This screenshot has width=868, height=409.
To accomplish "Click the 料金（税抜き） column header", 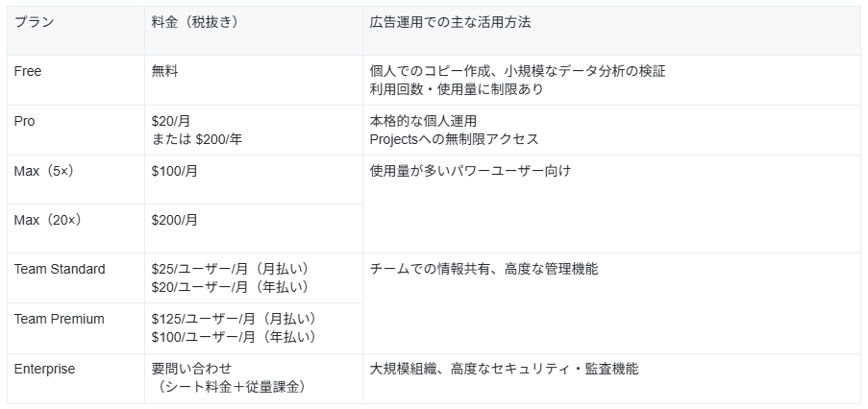I will [254, 31].
